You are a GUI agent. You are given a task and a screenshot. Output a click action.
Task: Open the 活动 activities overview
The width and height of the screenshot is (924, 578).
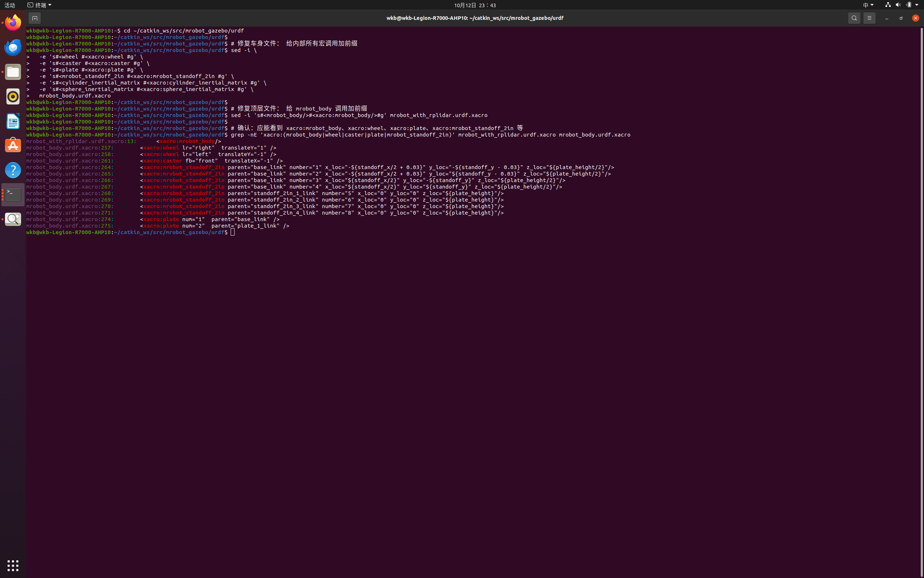click(9, 5)
